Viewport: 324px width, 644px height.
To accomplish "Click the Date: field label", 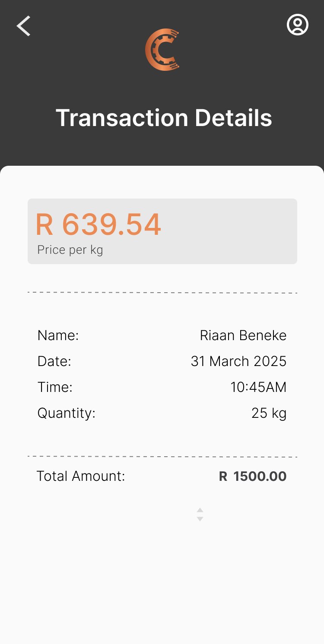I will (54, 361).
